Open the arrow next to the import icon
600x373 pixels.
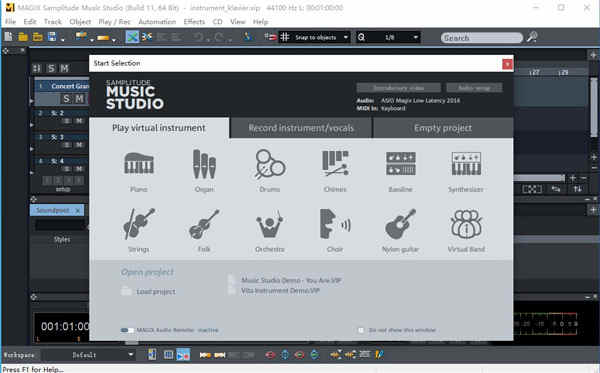click(92, 39)
